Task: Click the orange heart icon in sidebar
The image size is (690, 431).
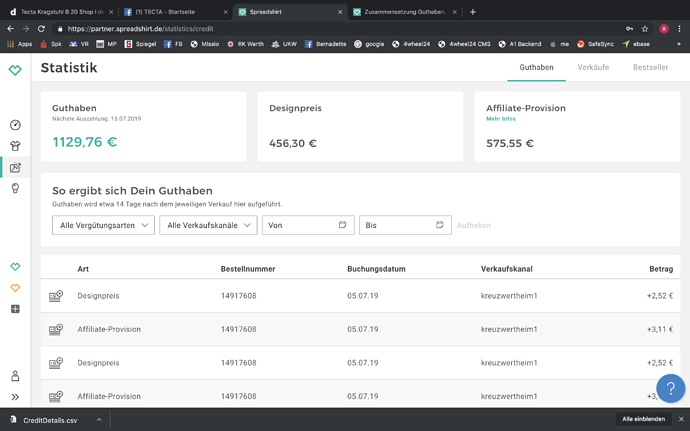Action: 15,288
